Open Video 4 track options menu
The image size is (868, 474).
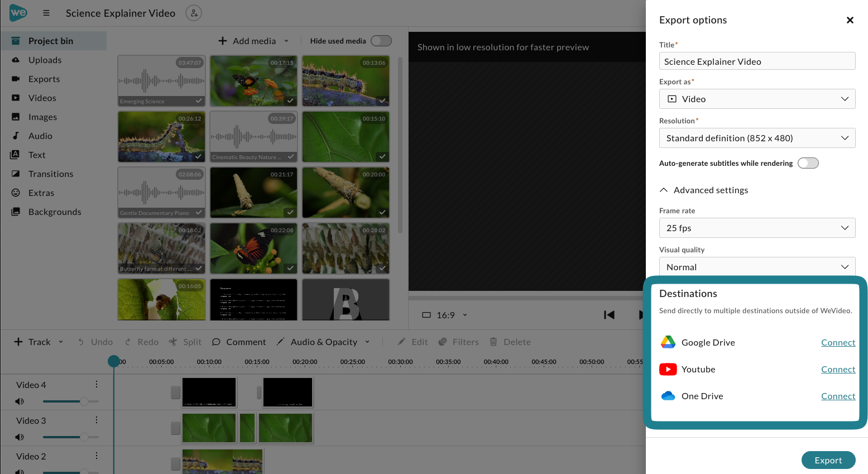[x=97, y=385]
